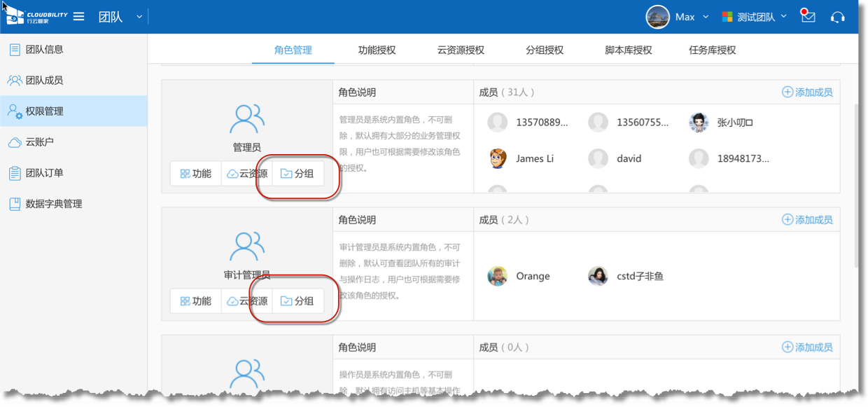Click the Microsoft logo team icon
This screenshot has width=868, height=407.
coord(727,17)
